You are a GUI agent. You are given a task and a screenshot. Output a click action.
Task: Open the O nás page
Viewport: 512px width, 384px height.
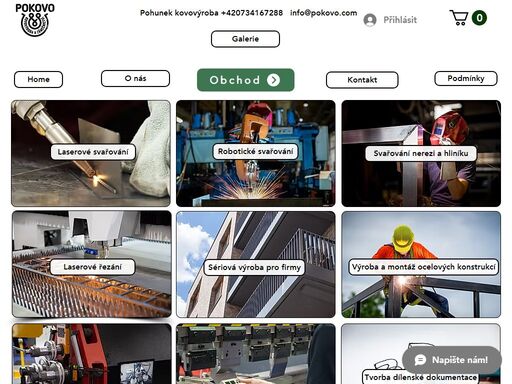pyautogui.click(x=135, y=78)
